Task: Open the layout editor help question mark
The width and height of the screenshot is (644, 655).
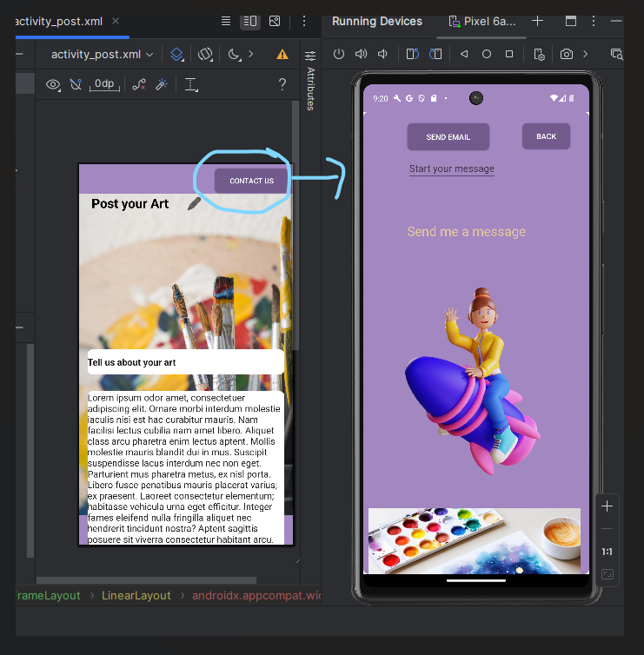Action: 282,84
